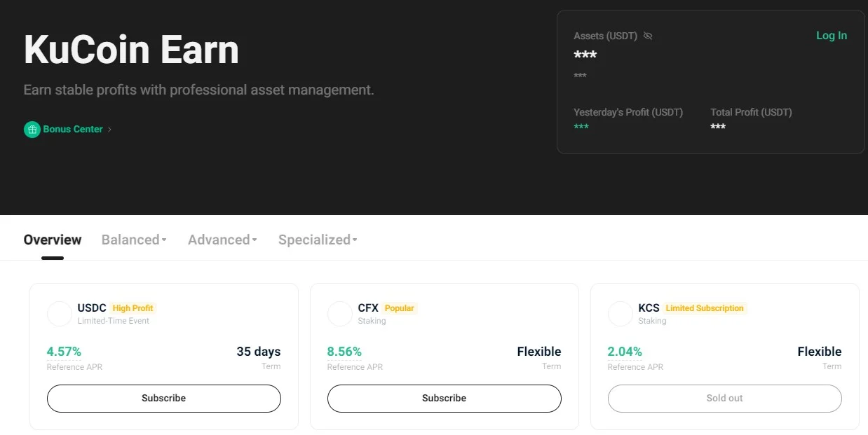Click the 4.57% Reference APR value
Screen dimensions: 868x435
coord(64,352)
